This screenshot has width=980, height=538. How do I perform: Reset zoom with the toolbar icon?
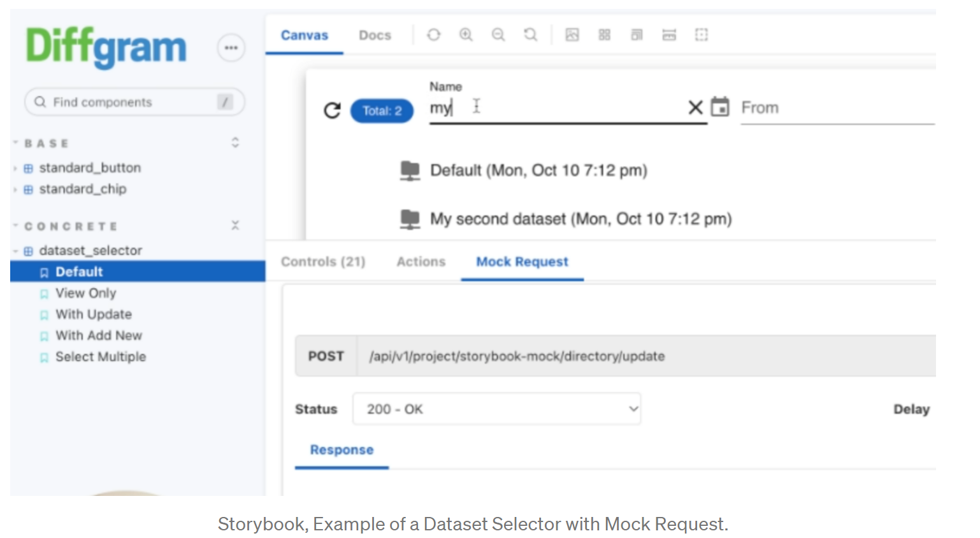pos(530,34)
